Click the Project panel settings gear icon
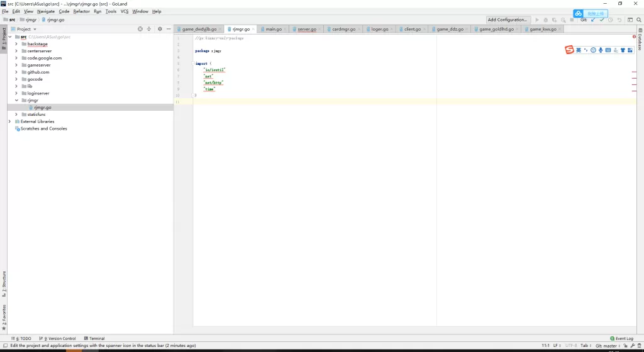Viewport: 644px width, 352px height. 160,29
